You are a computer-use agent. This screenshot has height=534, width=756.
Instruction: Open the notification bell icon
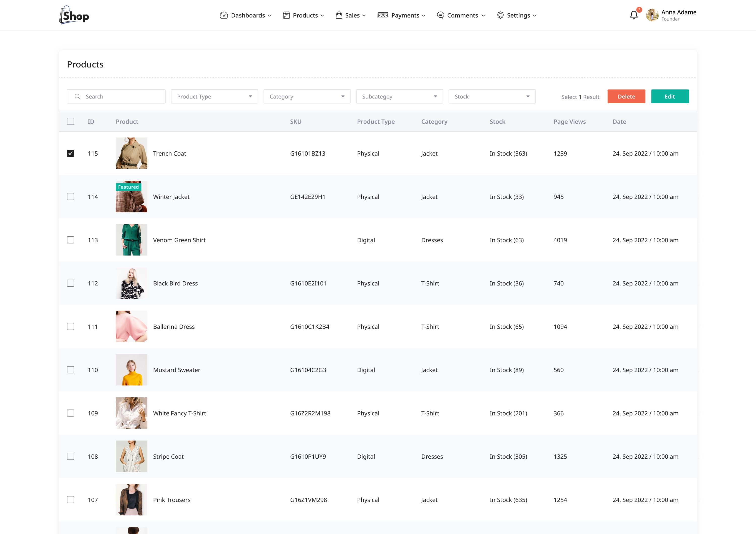634,15
